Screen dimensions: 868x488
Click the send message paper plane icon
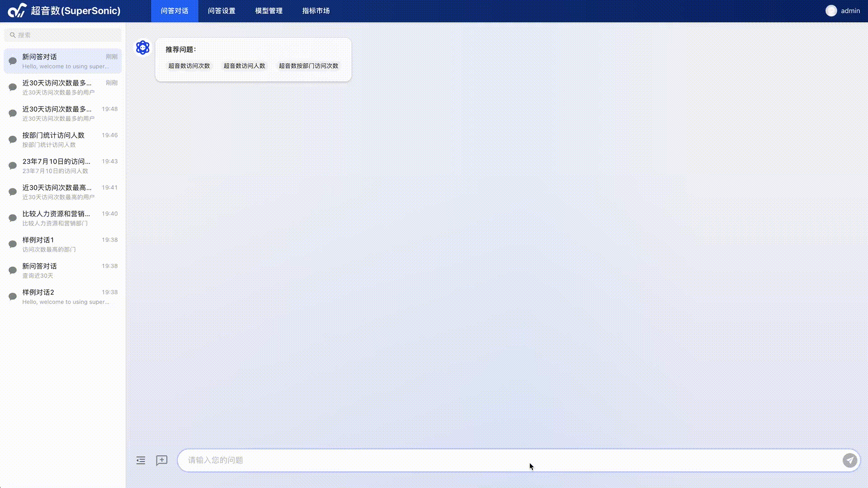(849, 460)
